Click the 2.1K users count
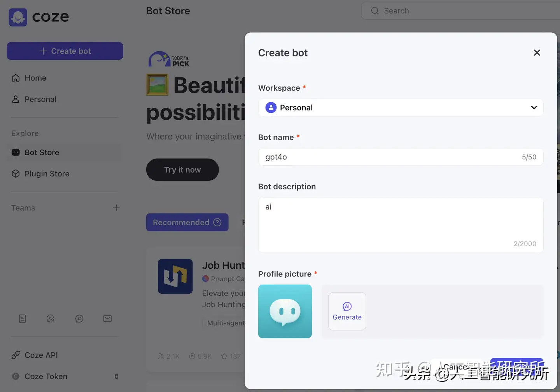Screen dimensions: 560x392 click(x=168, y=356)
